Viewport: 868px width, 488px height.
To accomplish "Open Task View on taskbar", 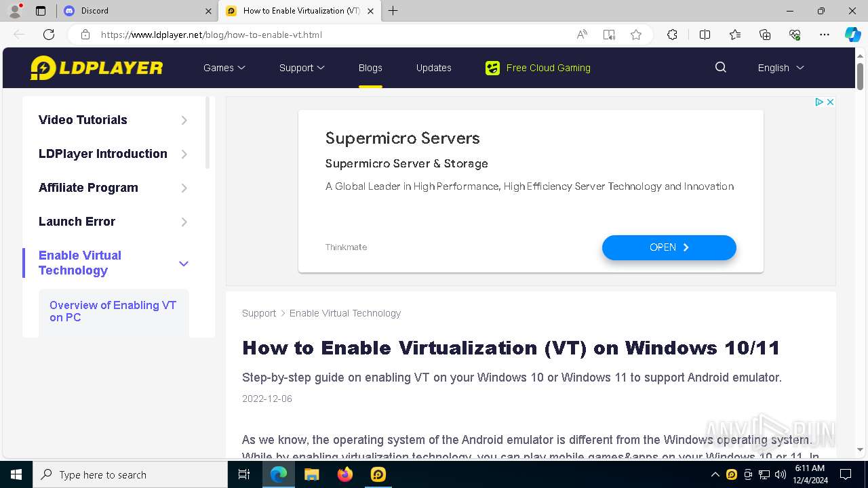I will pyautogui.click(x=245, y=474).
